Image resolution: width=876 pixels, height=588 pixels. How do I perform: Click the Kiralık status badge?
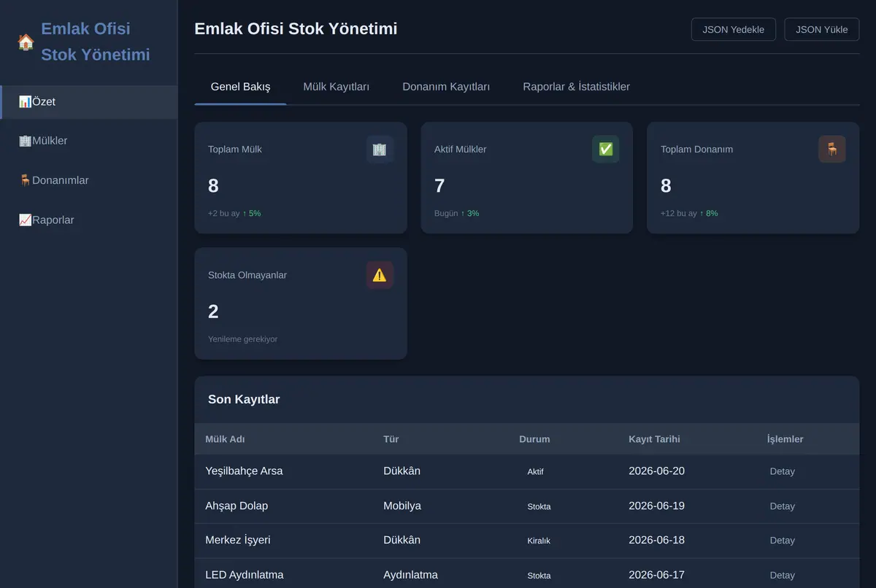(539, 541)
